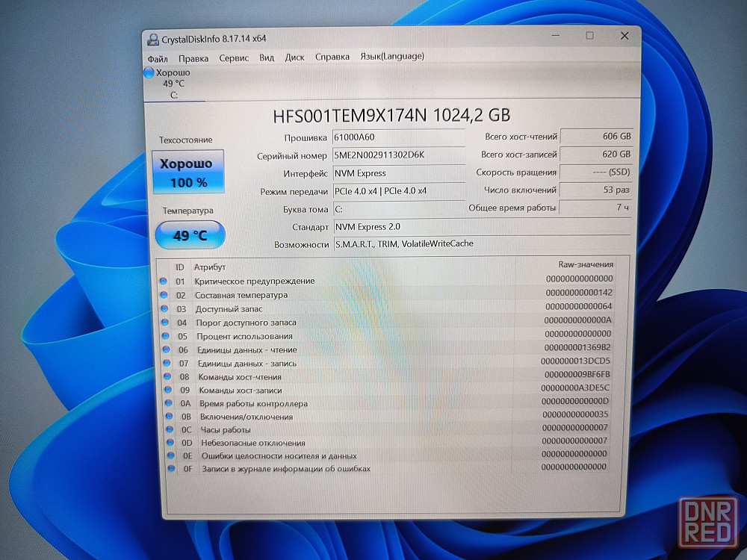Open the Справка menu

pos(332,57)
